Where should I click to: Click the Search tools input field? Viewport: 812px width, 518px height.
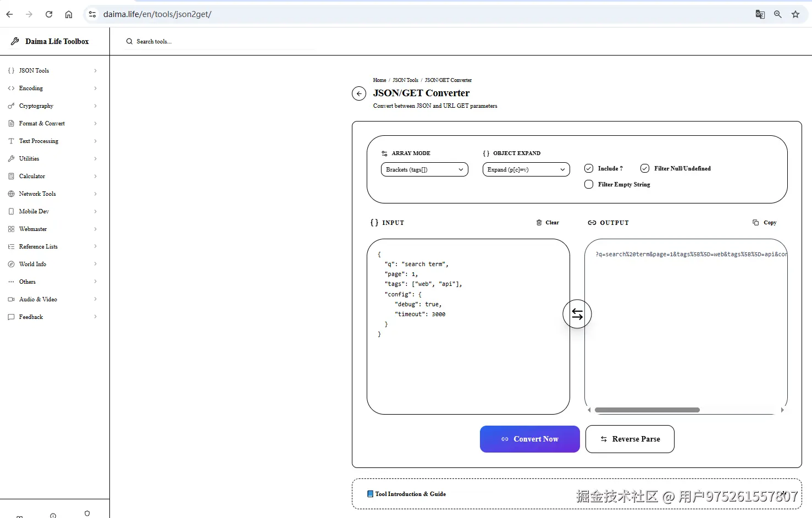220,41
